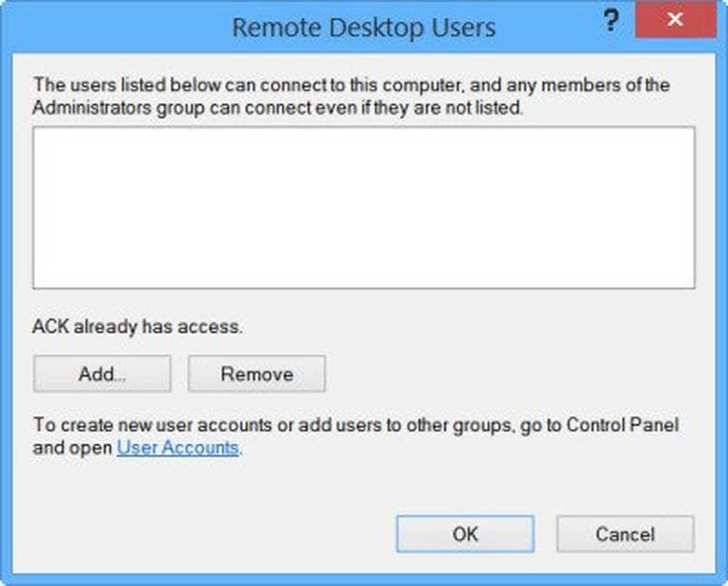This screenshot has width=728, height=586.
Task: Close the Remote Desktop Users dialog
Action: 674,20
